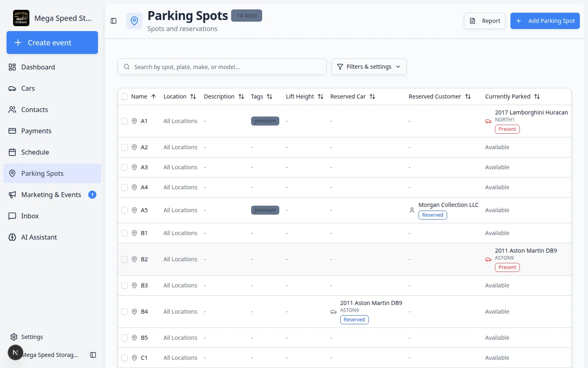The width and height of the screenshot is (588, 368).
Task: Click Add Parking Spot
Action: pos(545,21)
